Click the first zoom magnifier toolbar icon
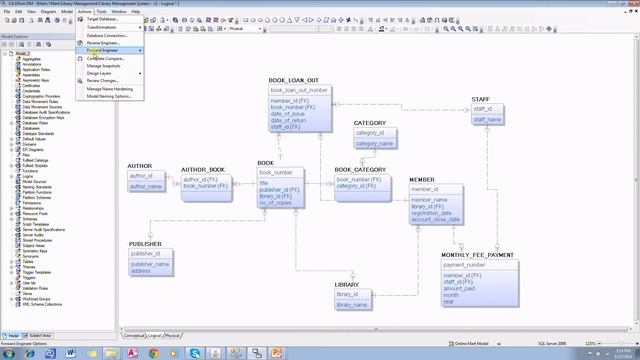Viewport: 640px width, 360px height. tap(446, 29)
